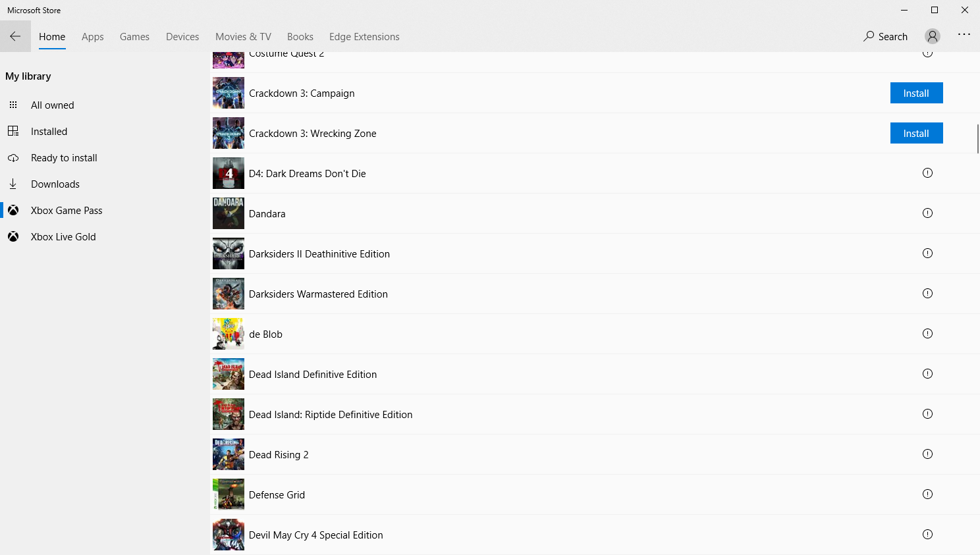Image resolution: width=980 pixels, height=555 pixels.
Task: Click the All owned grid icon
Action: click(13, 105)
